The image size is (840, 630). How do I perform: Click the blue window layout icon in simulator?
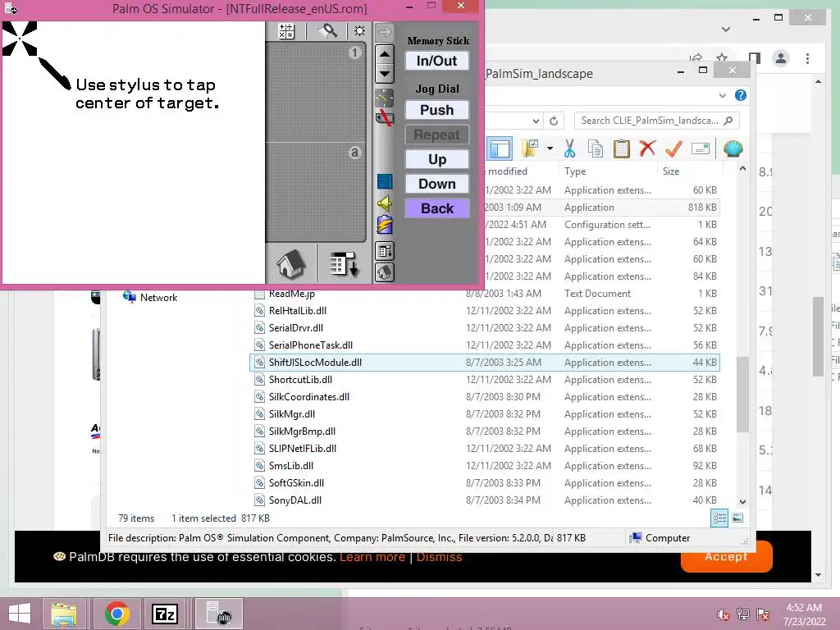[x=384, y=181]
